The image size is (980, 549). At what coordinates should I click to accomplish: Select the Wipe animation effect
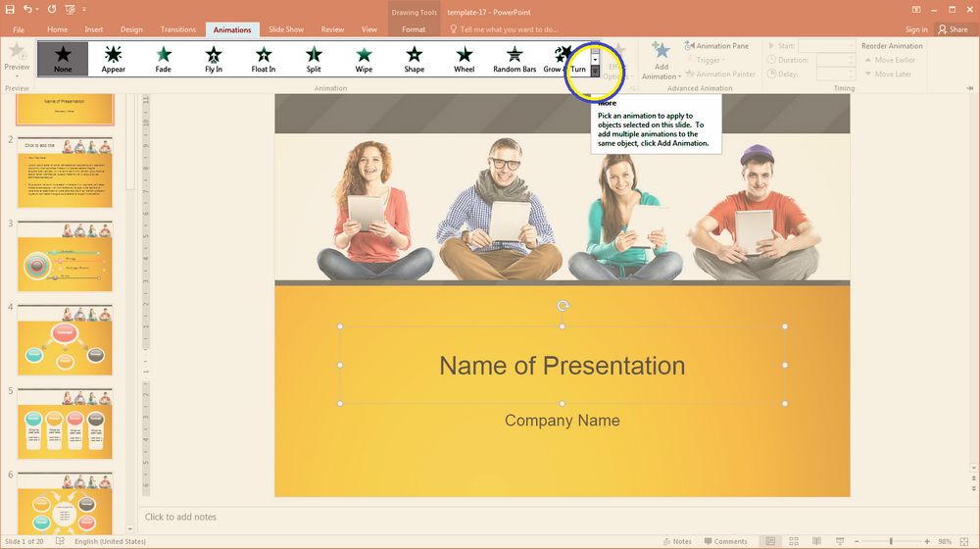pyautogui.click(x=364, y=59)
